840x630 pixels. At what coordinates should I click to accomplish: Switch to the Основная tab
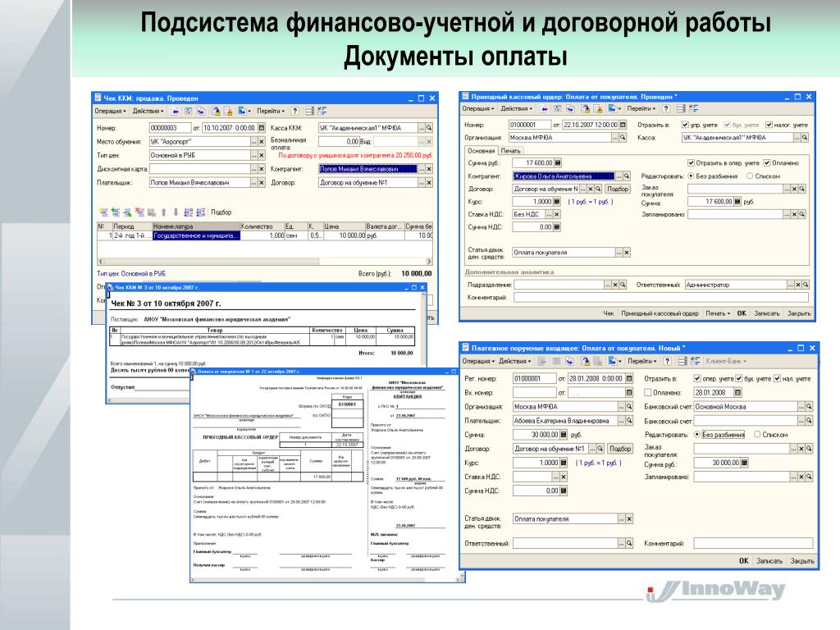pos(481,151)
